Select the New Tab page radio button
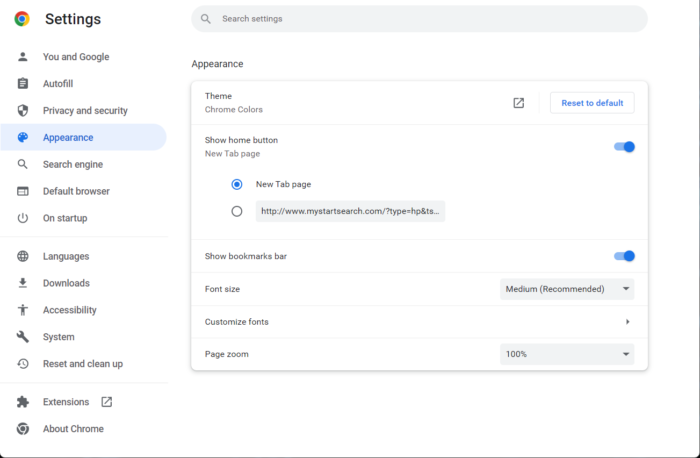Screen dimensions: 700x458 tap(237, 184)
